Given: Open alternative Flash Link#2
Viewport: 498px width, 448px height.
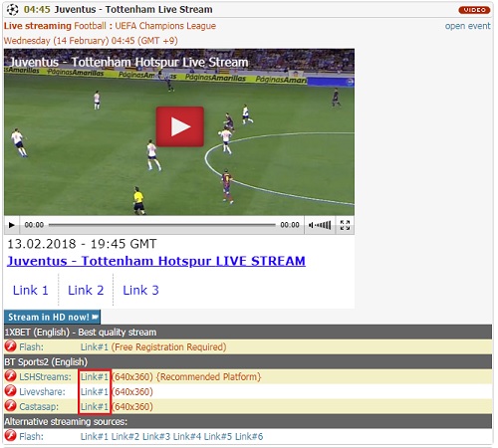Looking at the screenshot, I should [x=125, y=436].
